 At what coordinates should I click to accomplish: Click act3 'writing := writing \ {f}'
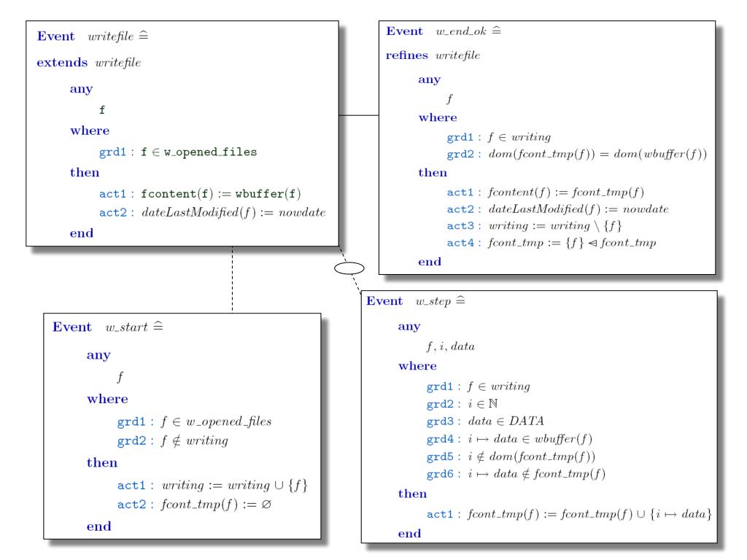pos(534,226)
